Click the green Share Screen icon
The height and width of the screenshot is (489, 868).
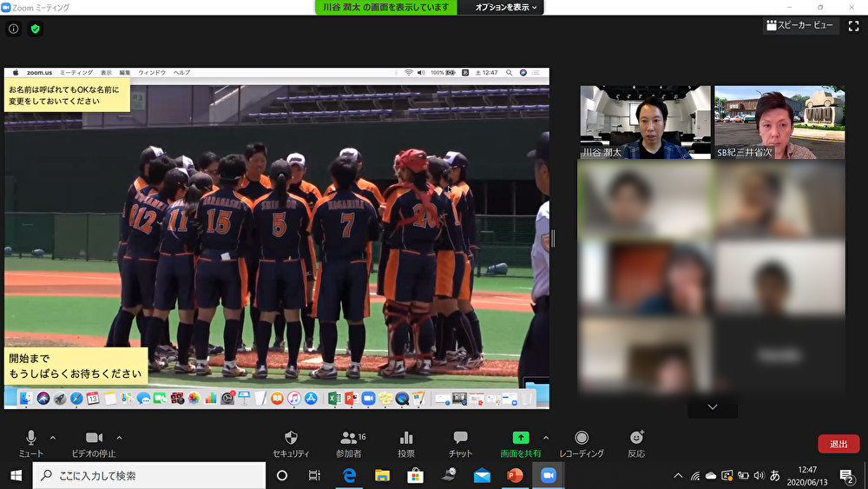(520, 439)
